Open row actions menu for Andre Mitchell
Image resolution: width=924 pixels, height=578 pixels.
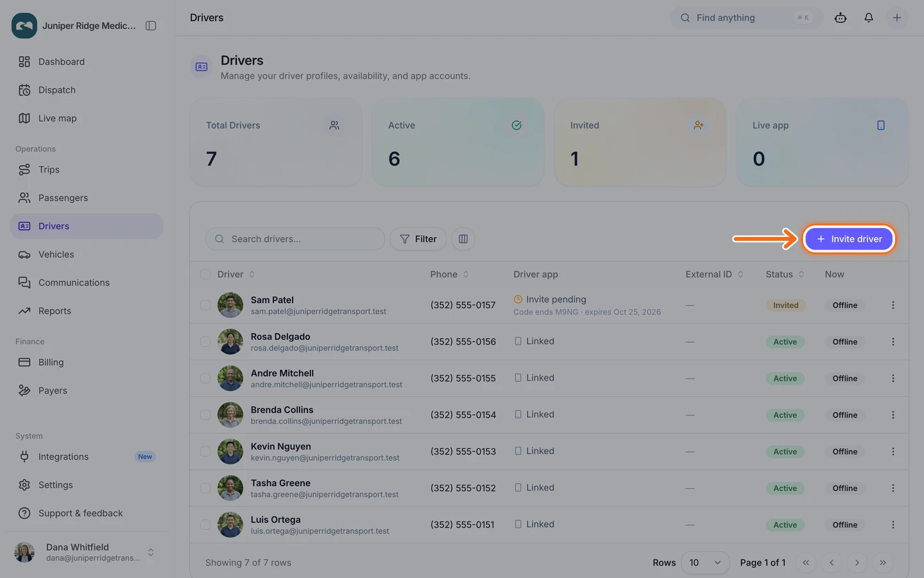tap(893, 378)
